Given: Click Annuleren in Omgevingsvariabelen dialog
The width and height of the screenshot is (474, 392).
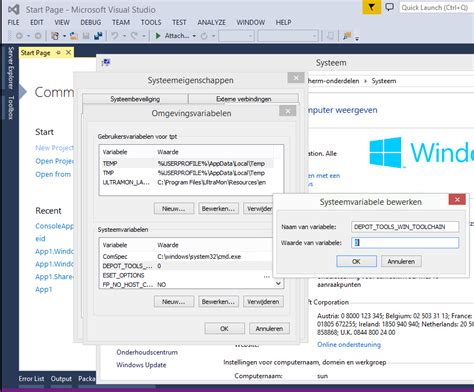Looking at the screenshot, I should [269, 329].
